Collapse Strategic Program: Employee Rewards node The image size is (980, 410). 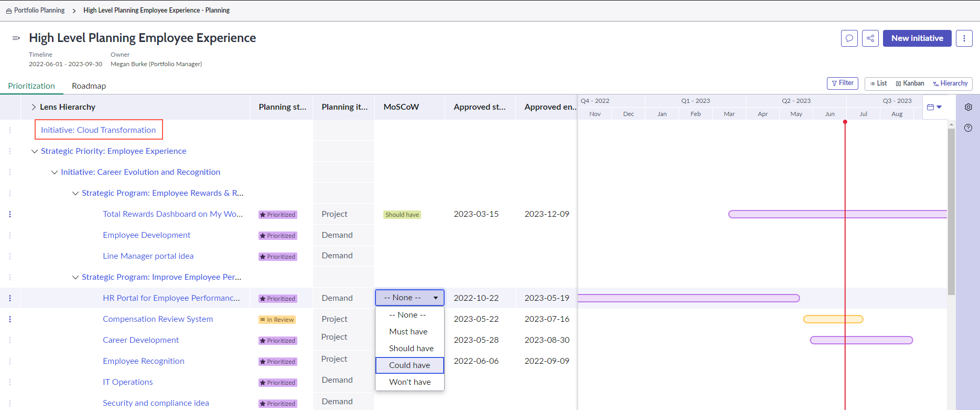tap(75, 193)
